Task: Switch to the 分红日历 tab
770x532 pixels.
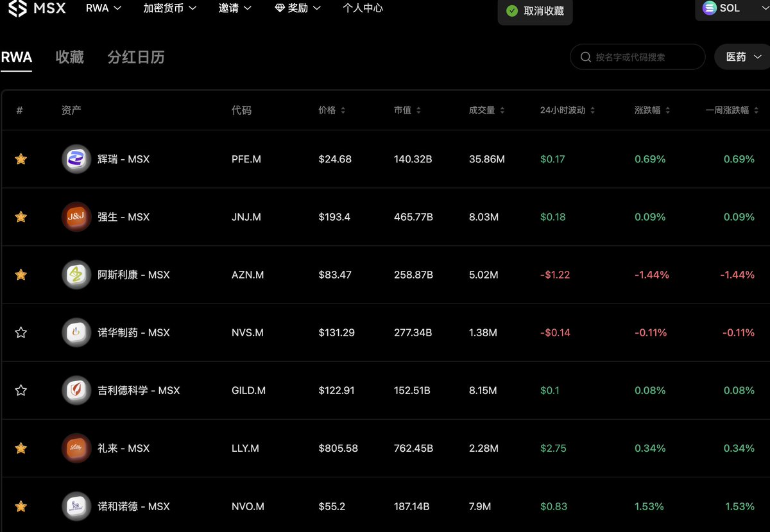Action: tap(136, 57)
